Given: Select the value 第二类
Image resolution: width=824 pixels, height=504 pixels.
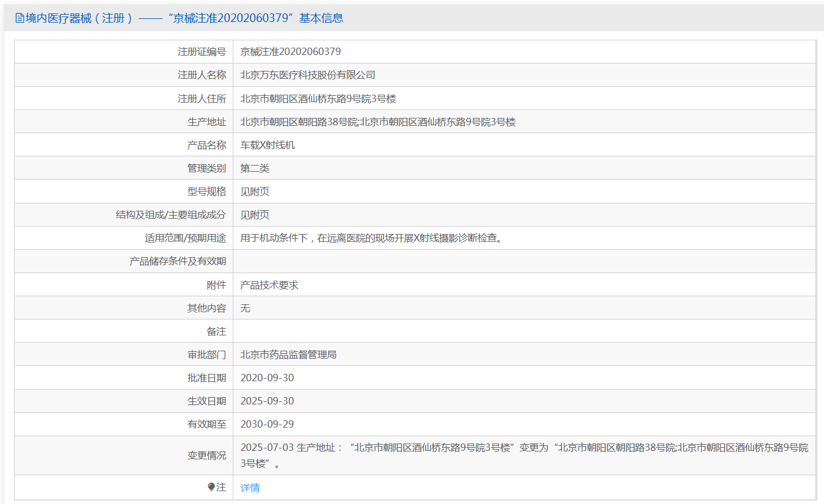Looking at the screenshot, I should [x=255, y=168].
